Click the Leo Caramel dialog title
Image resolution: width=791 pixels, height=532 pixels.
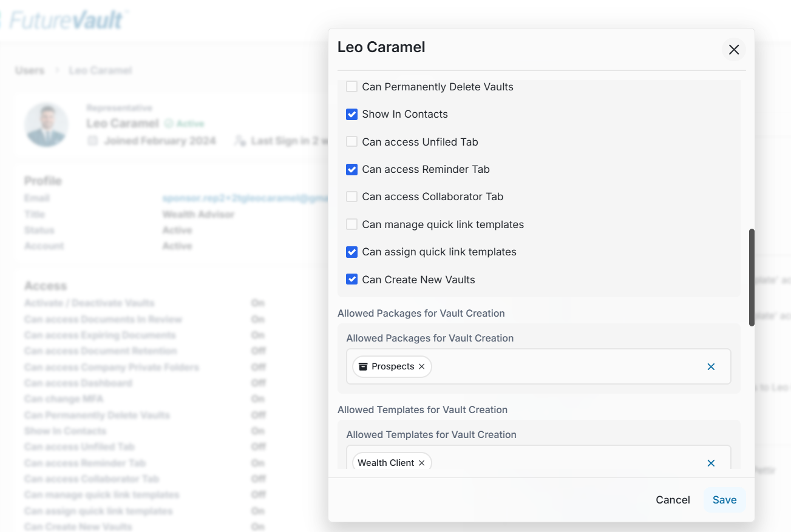[x=381, y=47]
